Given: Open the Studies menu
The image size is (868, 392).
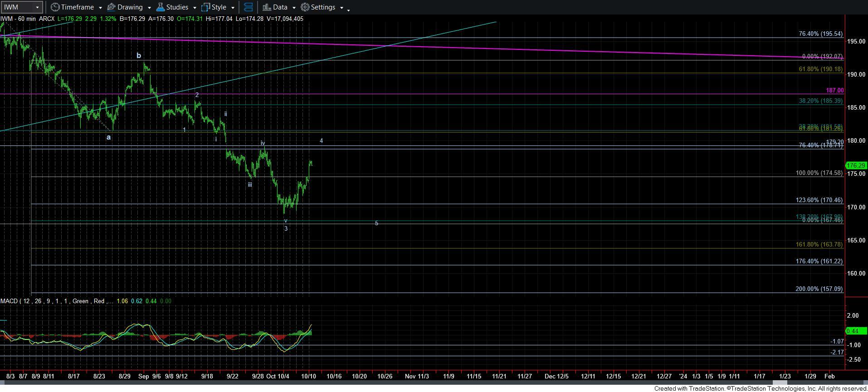Looking at the screenshot, I should (x=177, y=7).
